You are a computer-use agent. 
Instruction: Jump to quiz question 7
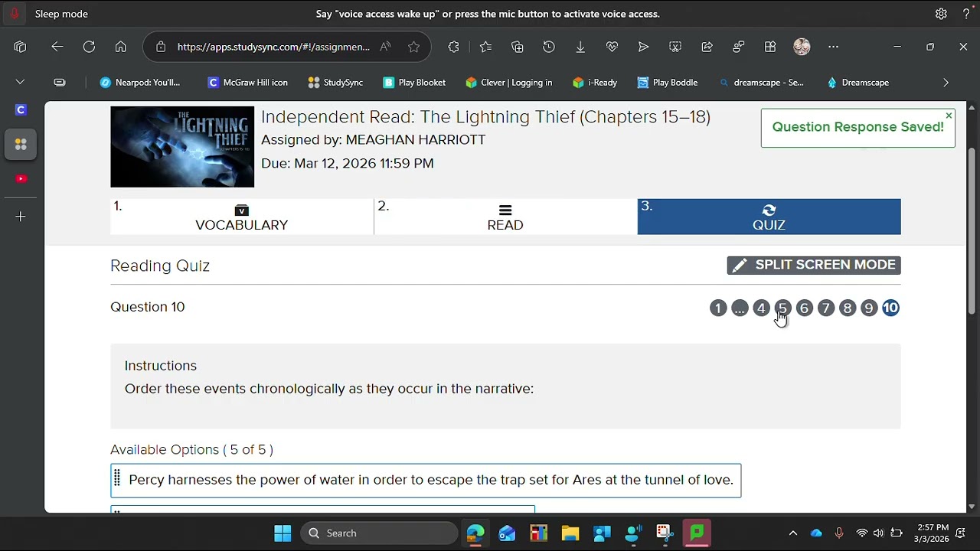coord(825,308)
